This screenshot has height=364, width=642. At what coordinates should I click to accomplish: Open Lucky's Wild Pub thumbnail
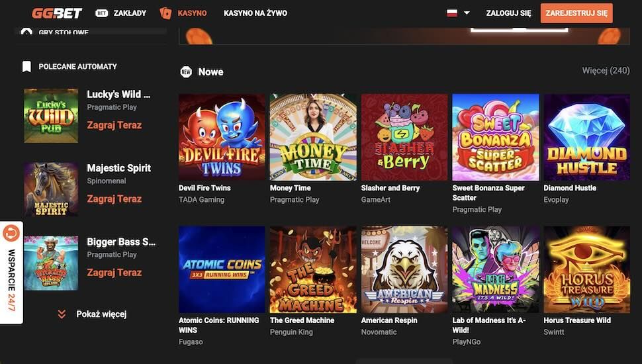click(x=51, y=115)
